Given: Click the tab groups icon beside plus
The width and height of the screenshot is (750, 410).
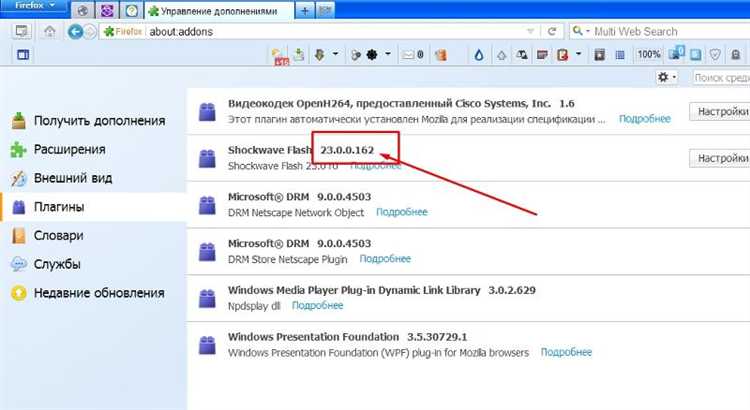Looking at the screenshot, I should coord(325,11).
